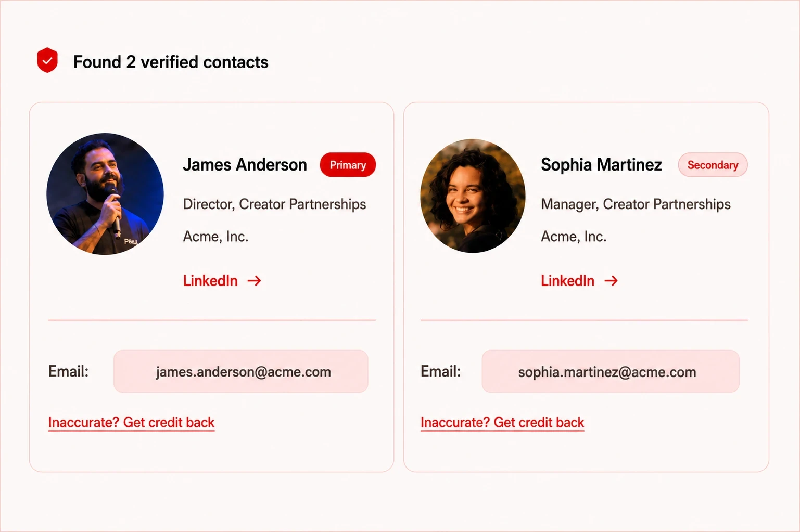Click Sophia Martinez's profile photo

pos(473,196)
